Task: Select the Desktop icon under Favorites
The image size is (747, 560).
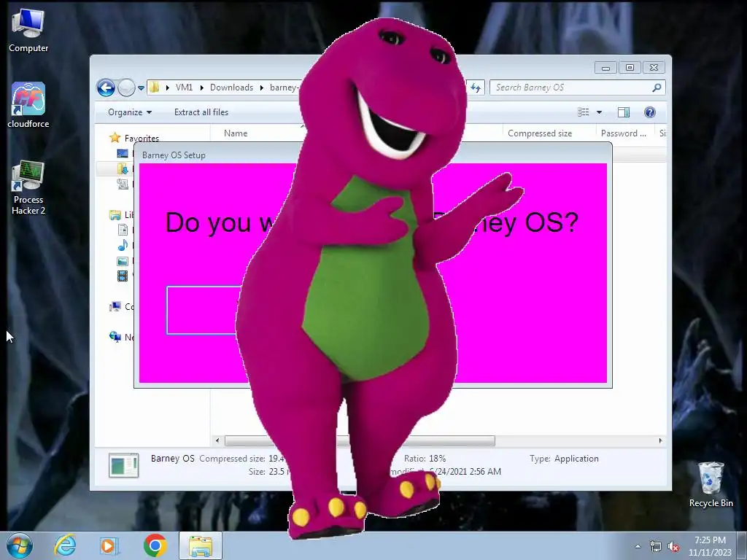Action: point(123,153)
